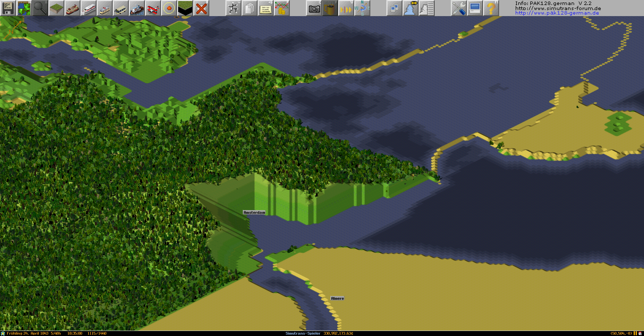
Task: Open the finances chart with coins
Action: tap(282, 8)
